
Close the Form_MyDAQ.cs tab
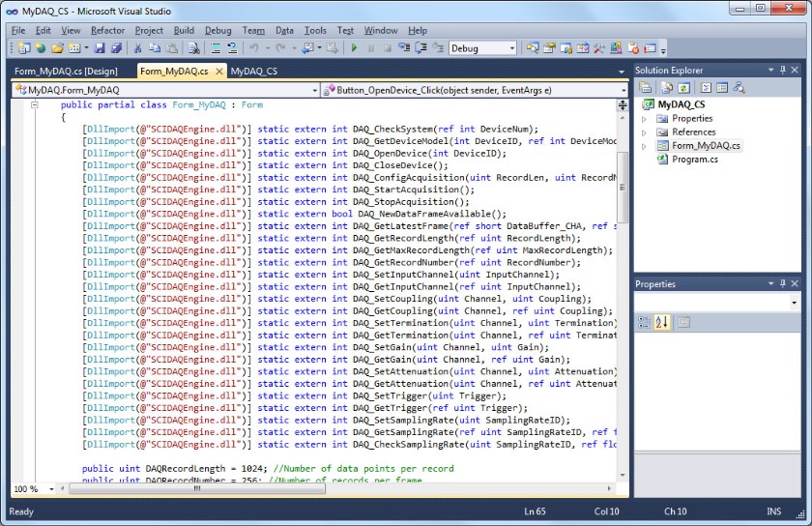tap(219, 71)
